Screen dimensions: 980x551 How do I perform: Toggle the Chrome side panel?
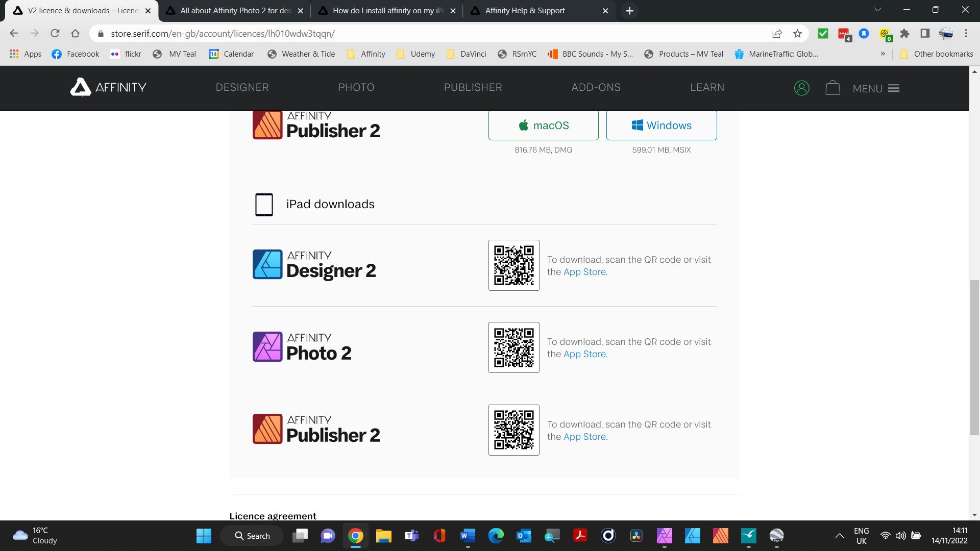(x=924, y=33)
